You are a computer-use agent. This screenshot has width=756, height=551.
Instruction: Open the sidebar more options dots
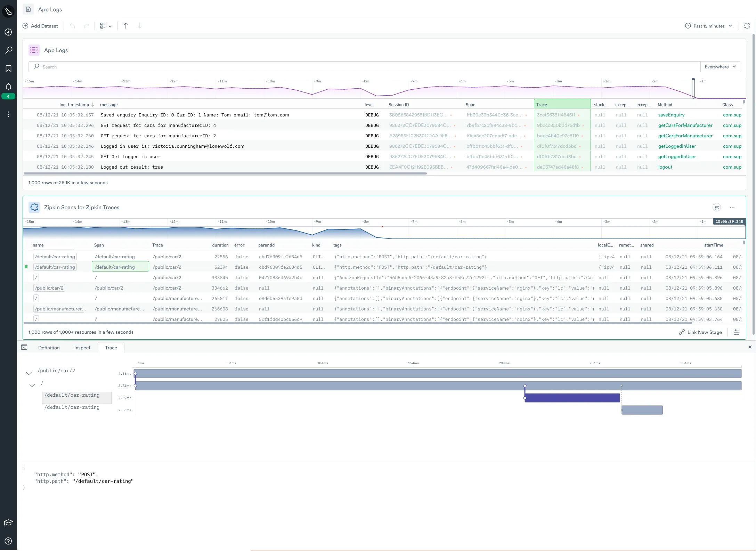point(8,114)
